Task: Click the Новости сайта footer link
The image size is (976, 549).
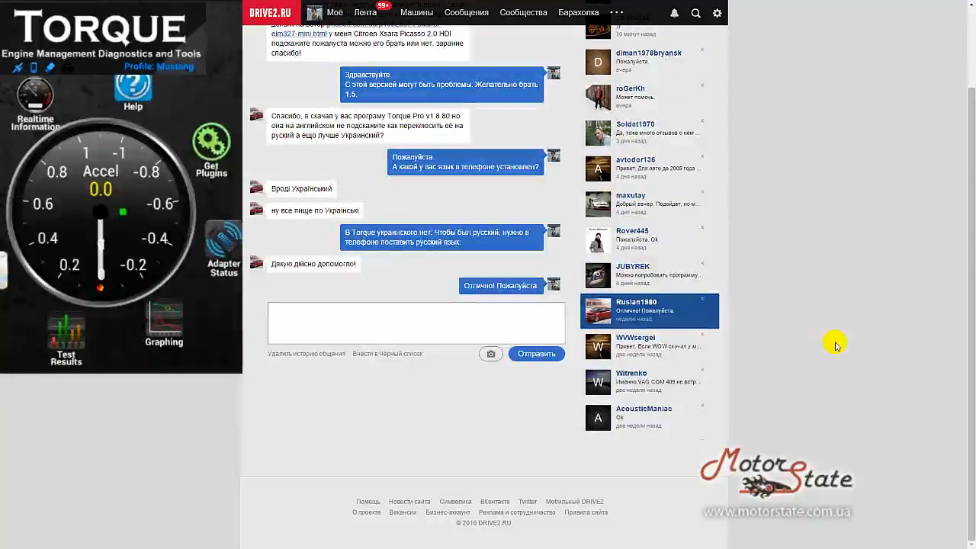Action: point(409,501)
